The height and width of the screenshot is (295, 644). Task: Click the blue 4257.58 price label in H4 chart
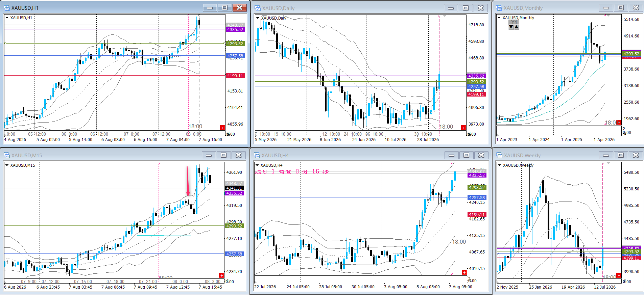pos(477,197)
